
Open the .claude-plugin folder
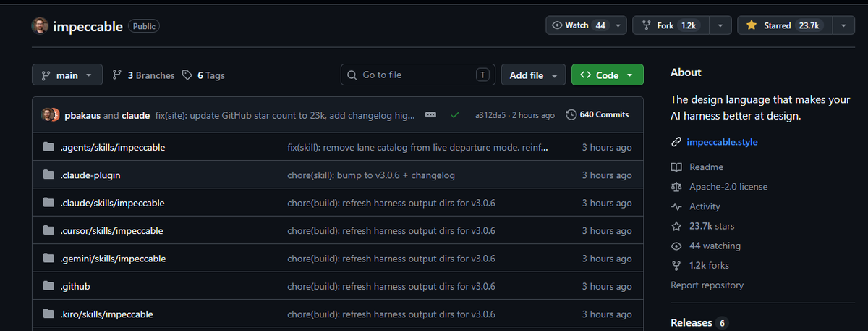[90, 175]
